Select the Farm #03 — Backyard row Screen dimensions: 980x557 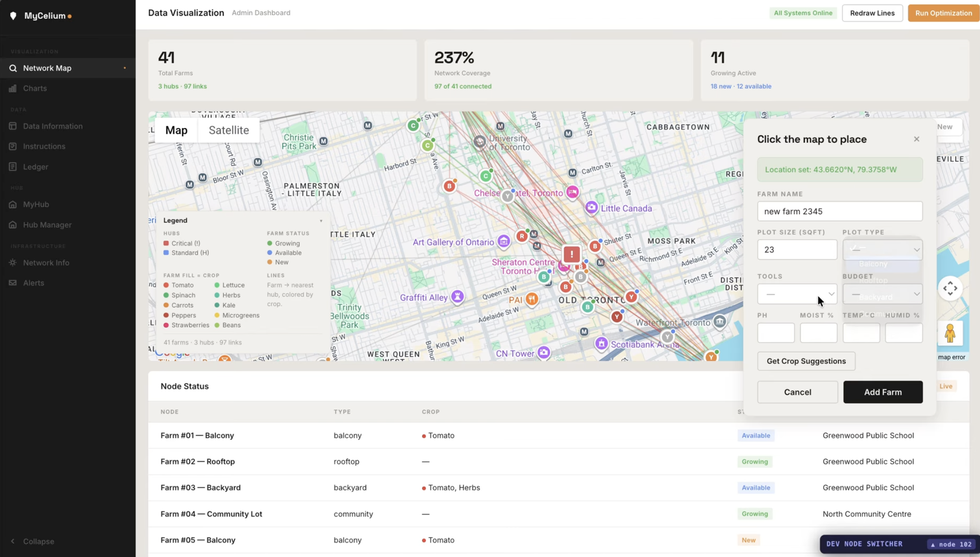[x=558, y=488]
